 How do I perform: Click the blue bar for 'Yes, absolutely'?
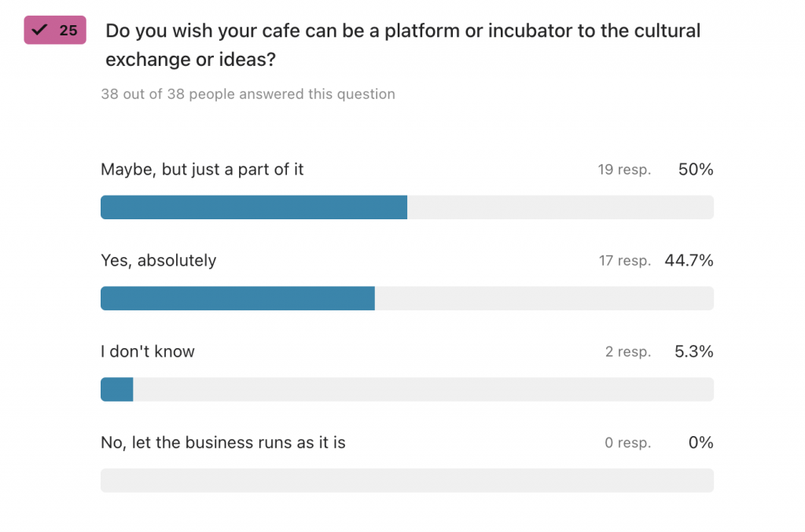pyautogui.click(x=237, y=298)
